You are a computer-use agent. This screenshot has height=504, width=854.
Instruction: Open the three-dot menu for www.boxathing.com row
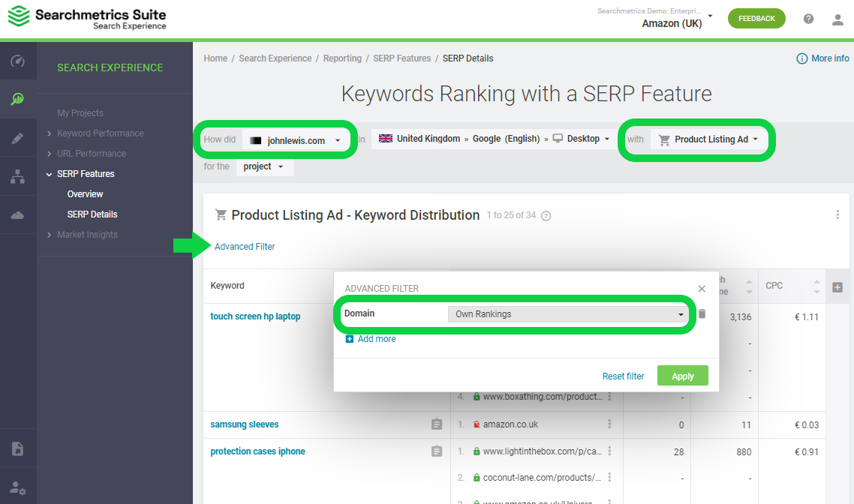[x=609, y=397]
